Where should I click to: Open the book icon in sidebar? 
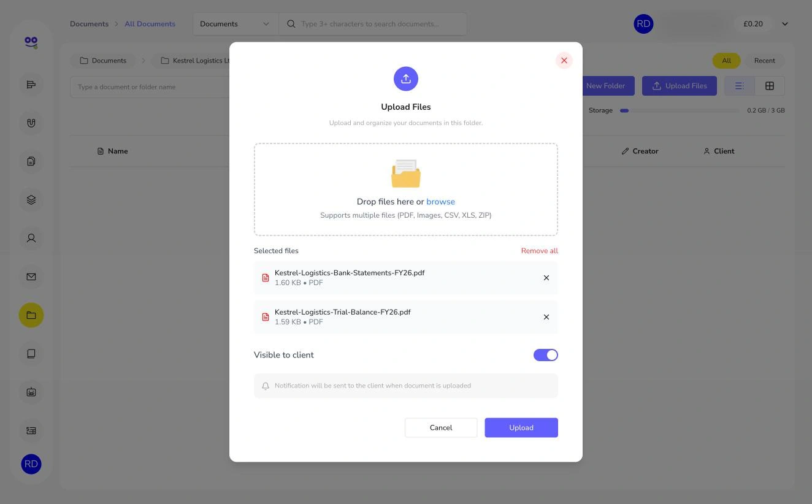click(31, 354)
